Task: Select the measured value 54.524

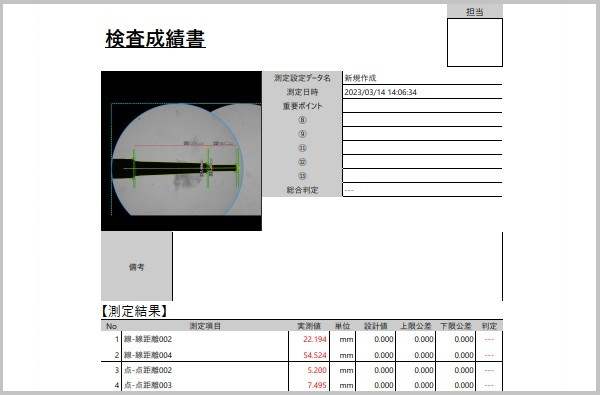Action: [x=315, y=355]
